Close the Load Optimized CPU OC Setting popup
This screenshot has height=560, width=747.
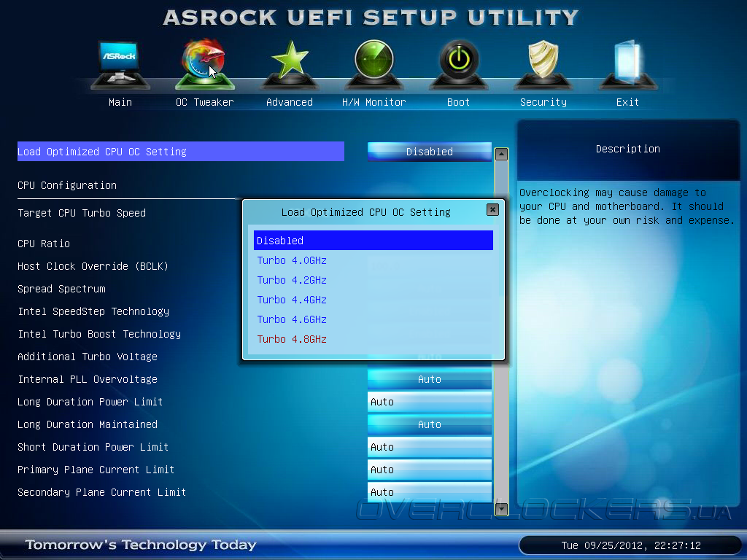click(x=492, y=209)
